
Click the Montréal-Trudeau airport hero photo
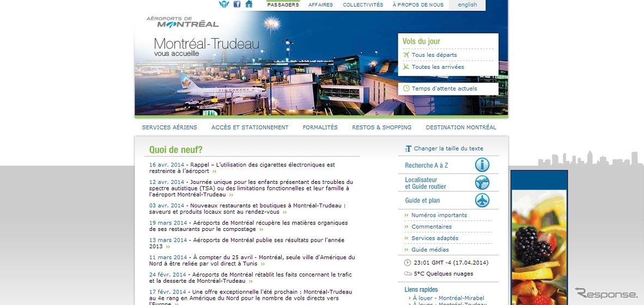click(x=321, y=63)
